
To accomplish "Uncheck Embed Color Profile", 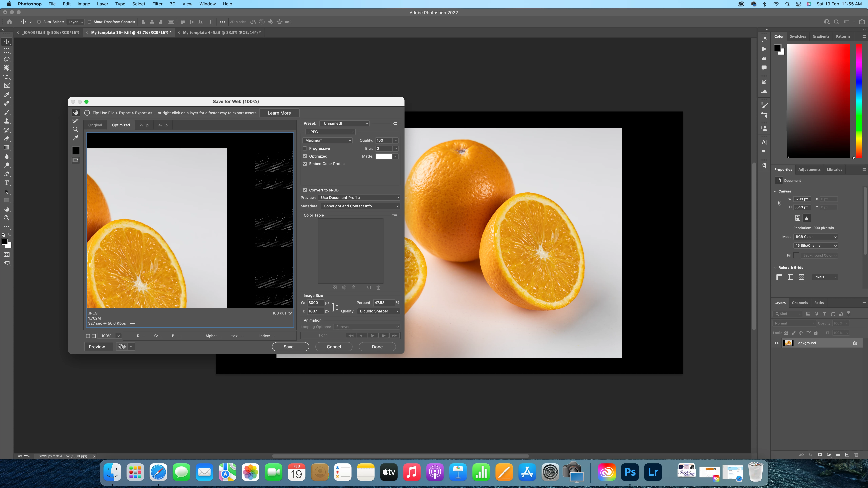I will point(305,164).
